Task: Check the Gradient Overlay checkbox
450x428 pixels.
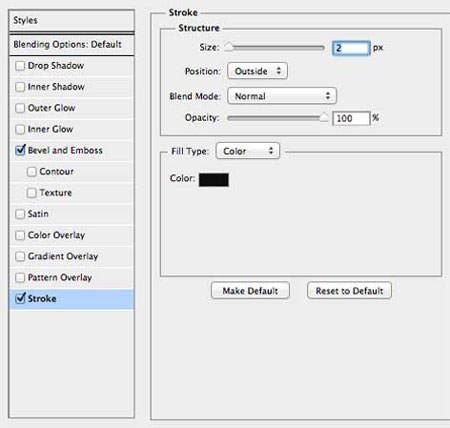Action: coord(20,256)
